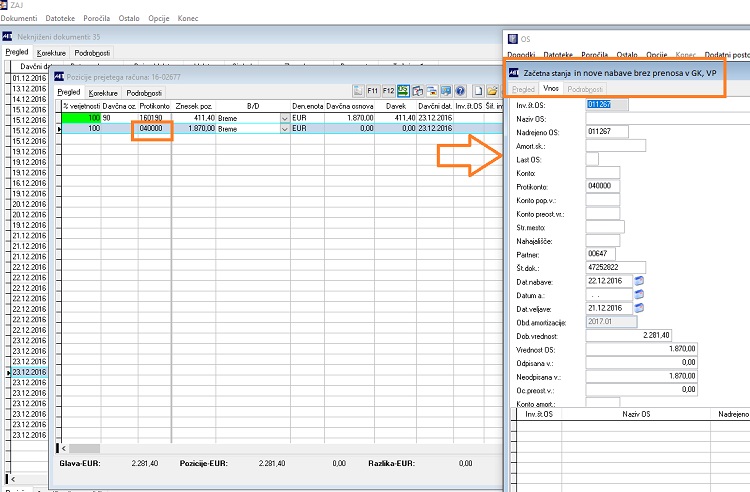
Task: Click into the Protikonto field showing 040000
Action: [603, 186]
